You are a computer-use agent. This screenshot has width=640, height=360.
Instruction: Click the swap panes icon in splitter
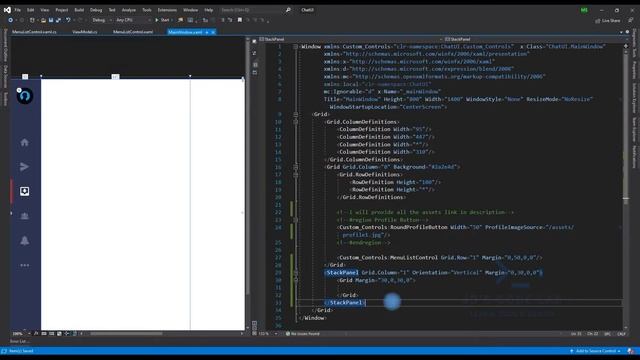(x=255, y=53)
